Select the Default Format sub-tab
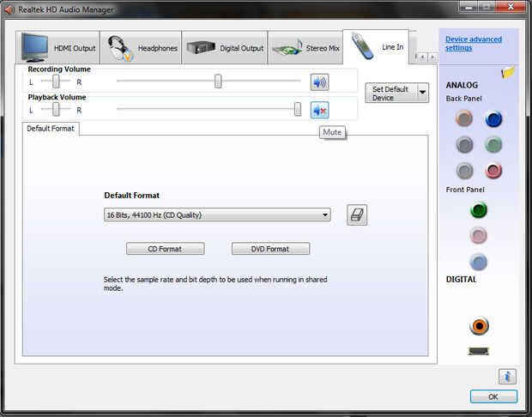This screenshot has height=417, width=532. tap(51, 129)
